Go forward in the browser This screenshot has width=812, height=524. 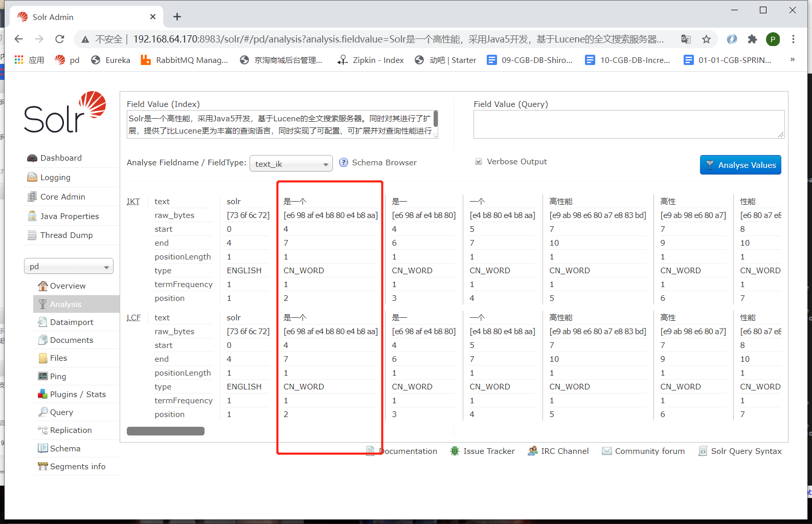tap(39, 39)
